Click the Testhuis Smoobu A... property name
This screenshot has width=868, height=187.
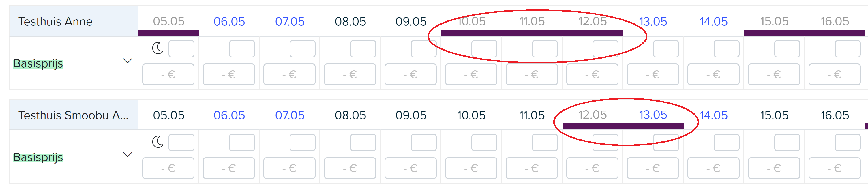point(73,115)
